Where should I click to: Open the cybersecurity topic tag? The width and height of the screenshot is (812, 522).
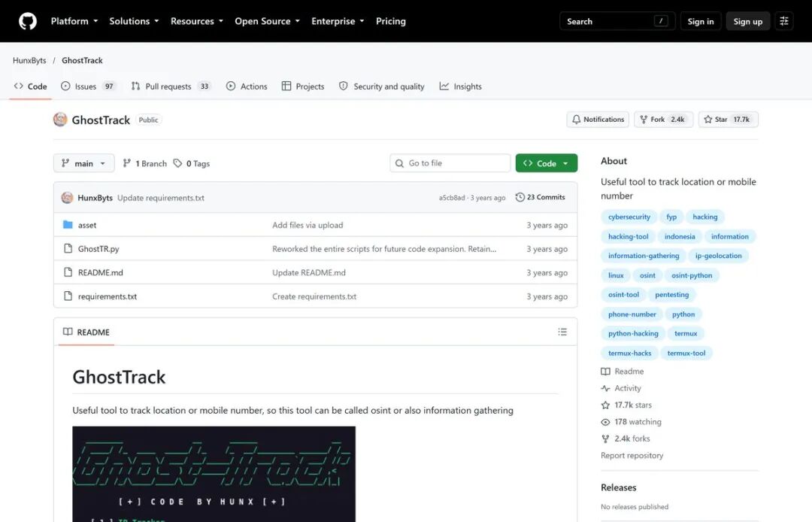pos(629,217)
